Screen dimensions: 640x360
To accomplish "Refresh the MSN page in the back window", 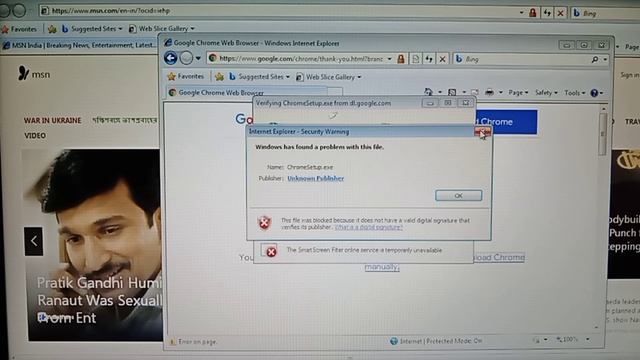I will point(547,13).
